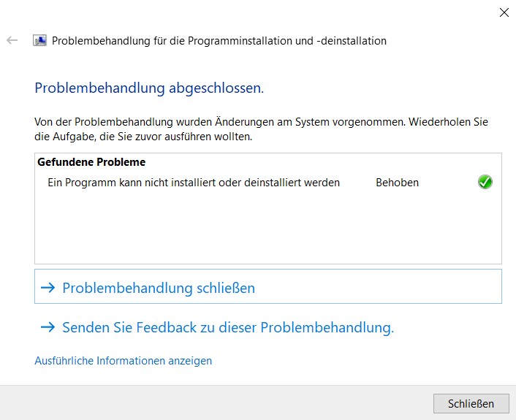
Task: Click the arrow icon before Problembehandlung schließen
Action: [48, 288]
